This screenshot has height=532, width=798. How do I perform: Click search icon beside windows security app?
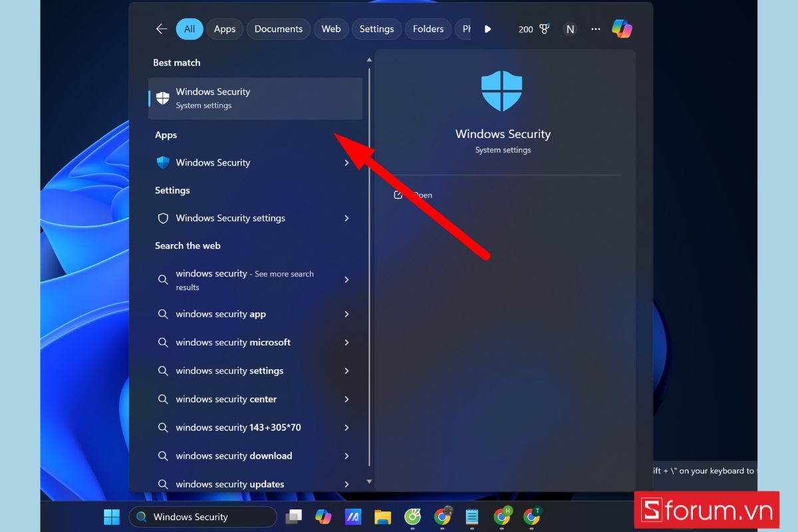(163, 314)
